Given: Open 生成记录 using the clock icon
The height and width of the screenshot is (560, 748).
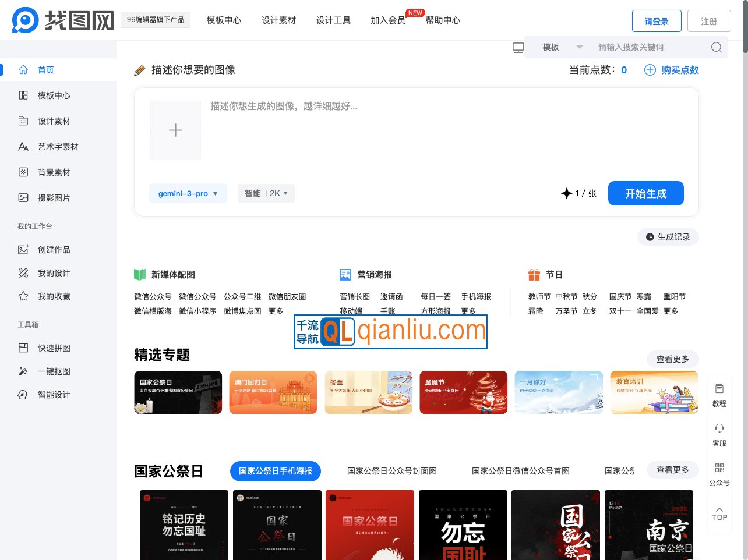Looking at the screenshot, I should [x=668, y=237].
